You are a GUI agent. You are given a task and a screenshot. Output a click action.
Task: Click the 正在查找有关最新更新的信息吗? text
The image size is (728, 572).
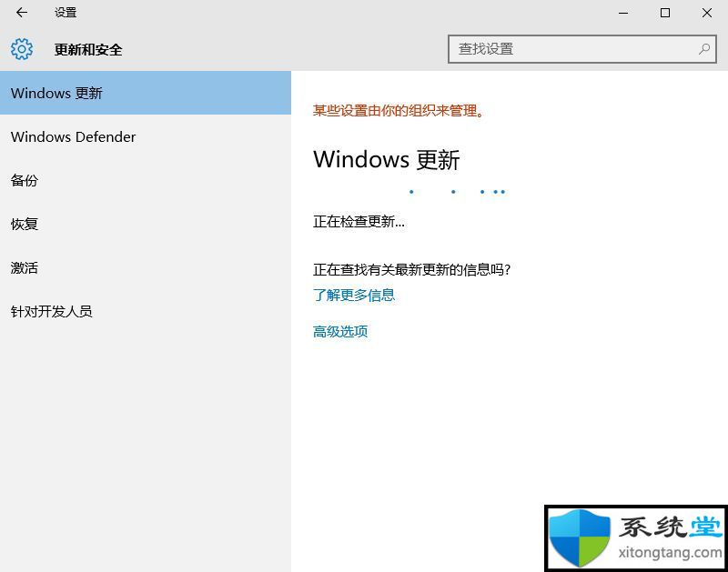click(x=412, y=269)
